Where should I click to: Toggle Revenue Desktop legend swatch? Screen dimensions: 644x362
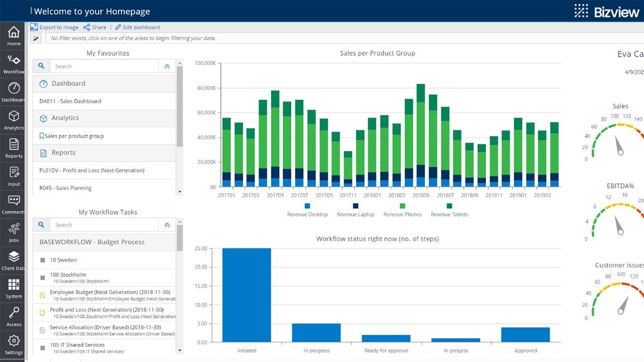307,206
